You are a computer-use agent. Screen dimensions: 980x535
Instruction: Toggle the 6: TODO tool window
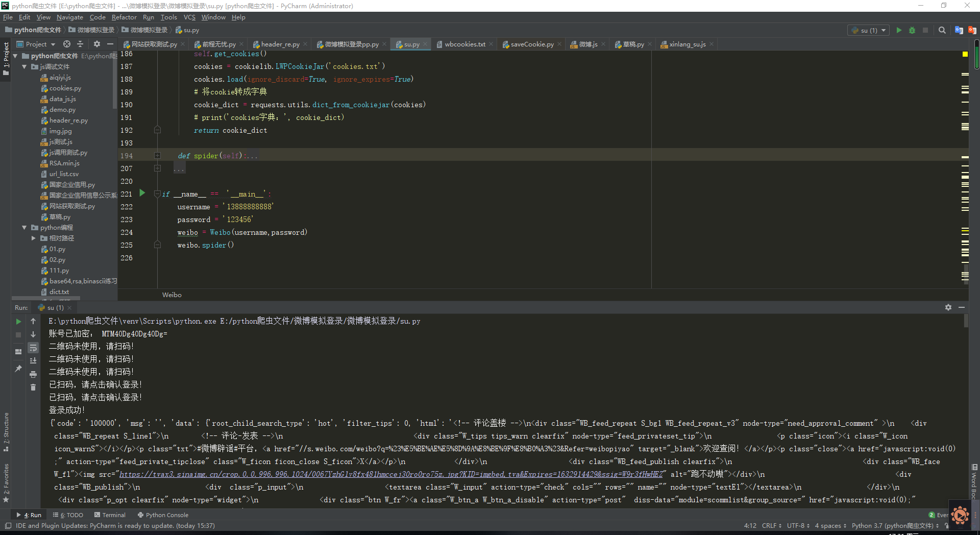[x=68, y=515]
